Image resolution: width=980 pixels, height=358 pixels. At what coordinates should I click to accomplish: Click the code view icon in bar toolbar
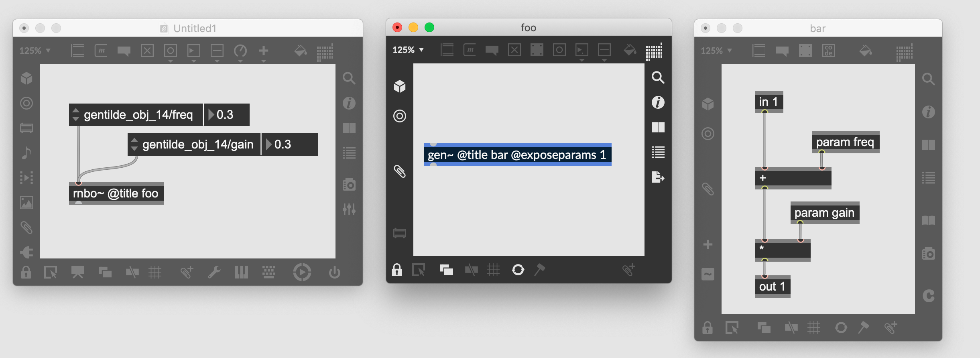tap(829, 51)
